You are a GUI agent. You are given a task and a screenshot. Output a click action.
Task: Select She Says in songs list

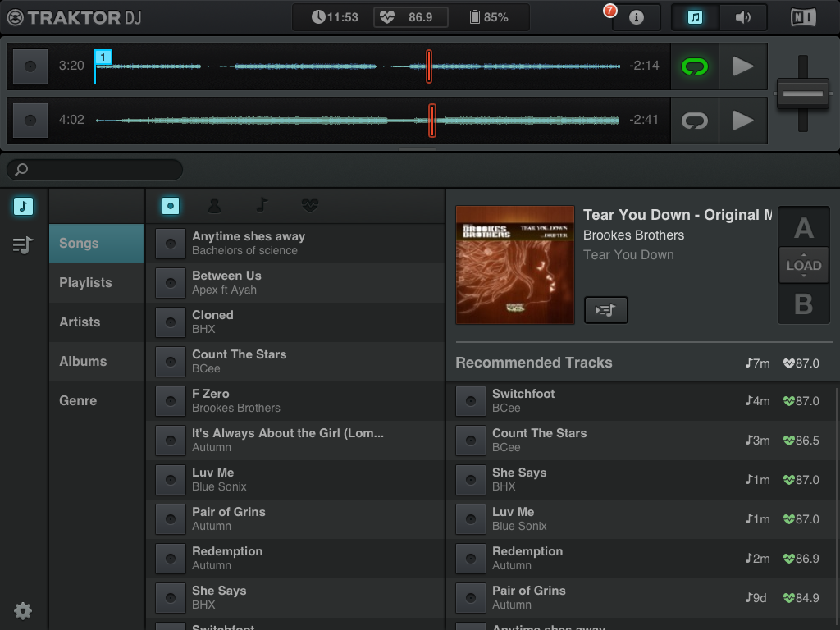[295, 598]
